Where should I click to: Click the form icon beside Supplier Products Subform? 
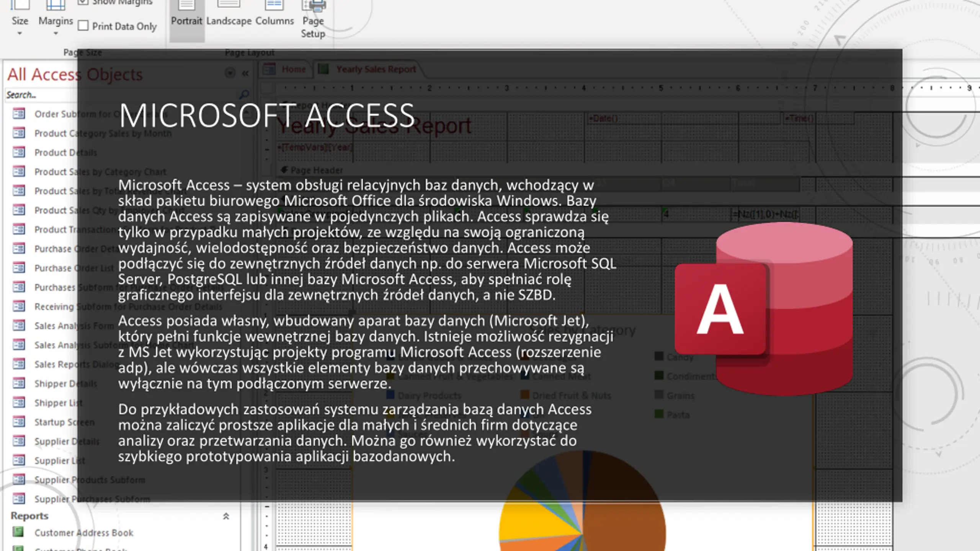coord(19,479)
